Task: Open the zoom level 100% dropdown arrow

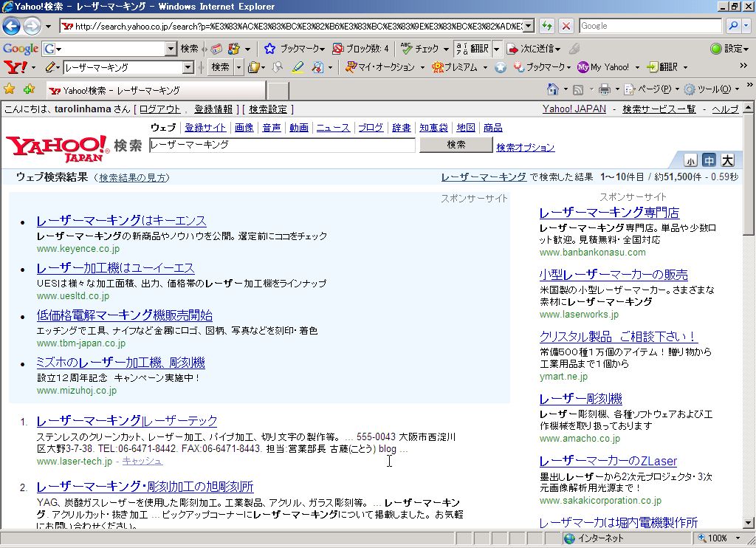Action: click(x=738, y=538)
